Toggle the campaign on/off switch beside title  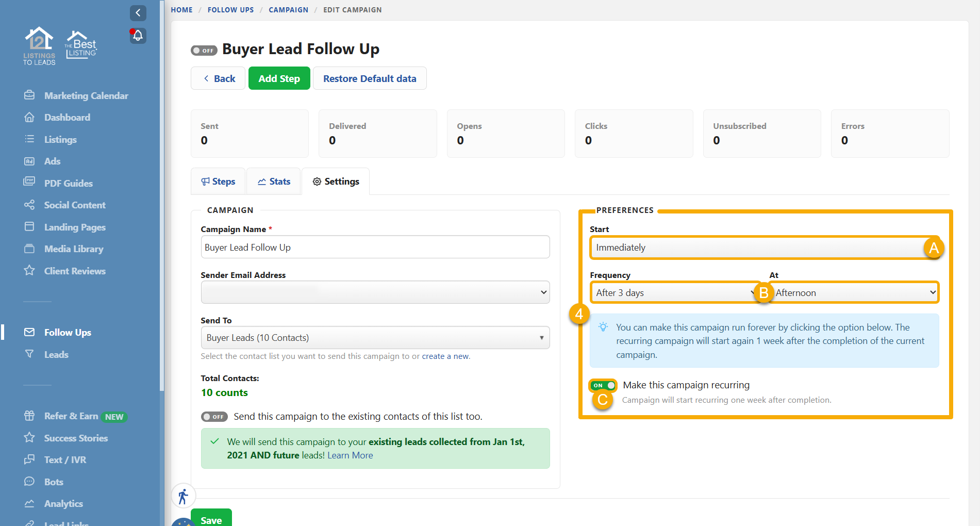click(204, 51)
